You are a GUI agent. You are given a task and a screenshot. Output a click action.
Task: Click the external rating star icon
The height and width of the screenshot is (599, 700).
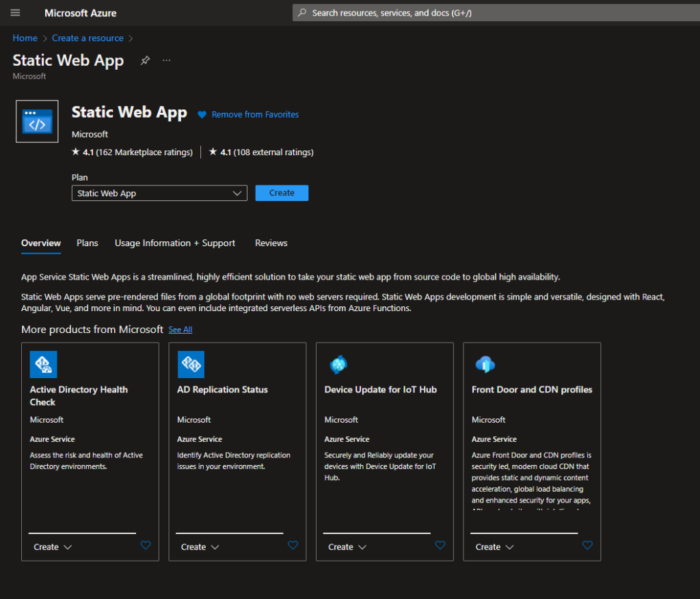(x=213, y=152)
